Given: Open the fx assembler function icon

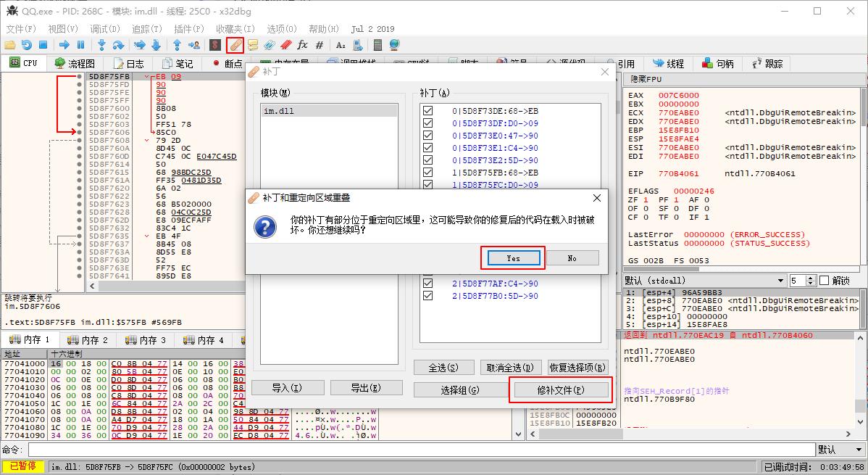Looking at the screenshot, I should (304, 45).
